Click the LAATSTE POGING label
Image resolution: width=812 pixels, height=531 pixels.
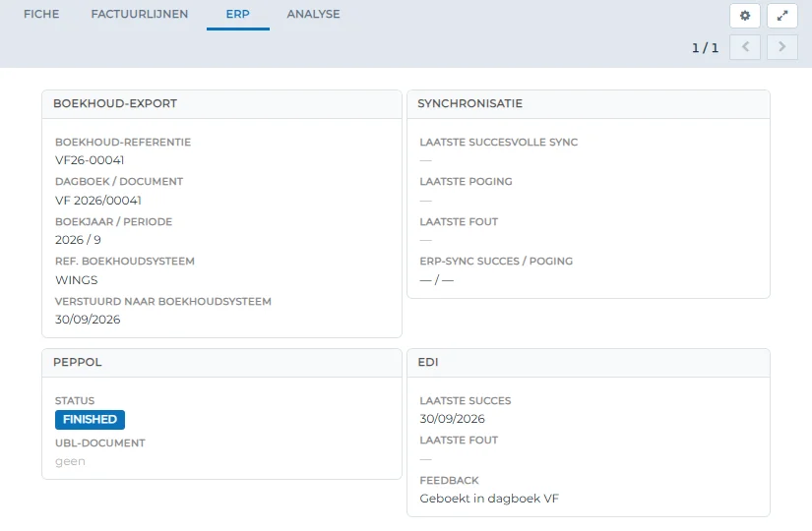pyautogui.click(x=466, y=182)
